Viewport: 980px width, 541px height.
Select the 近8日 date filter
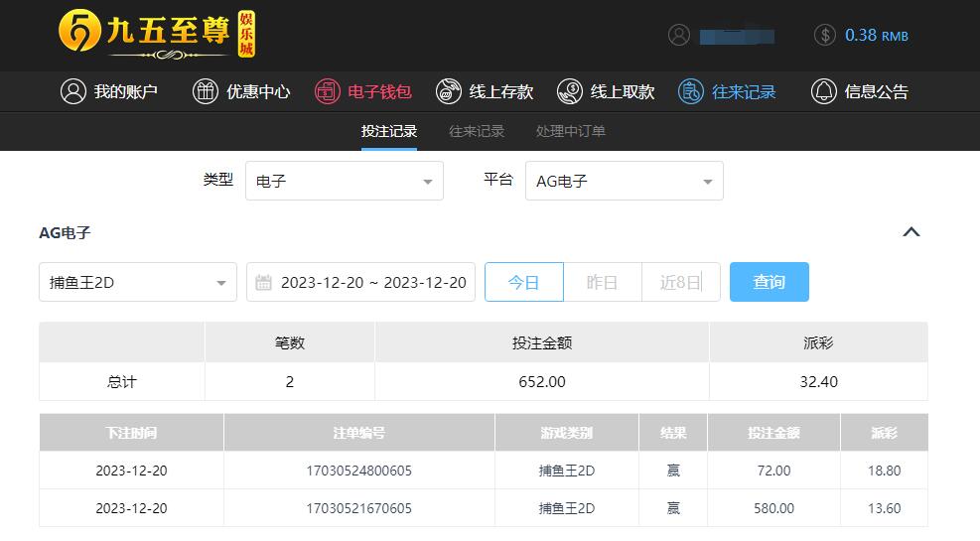point(680,282)
